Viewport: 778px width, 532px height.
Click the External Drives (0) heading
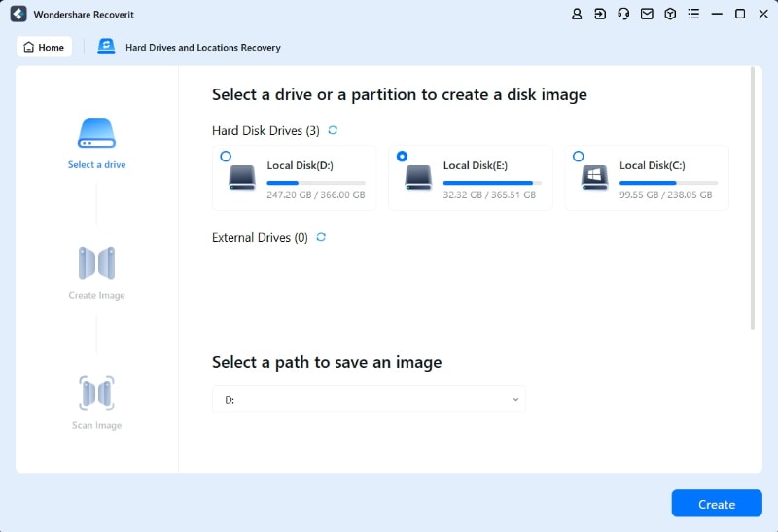[260, 238]
